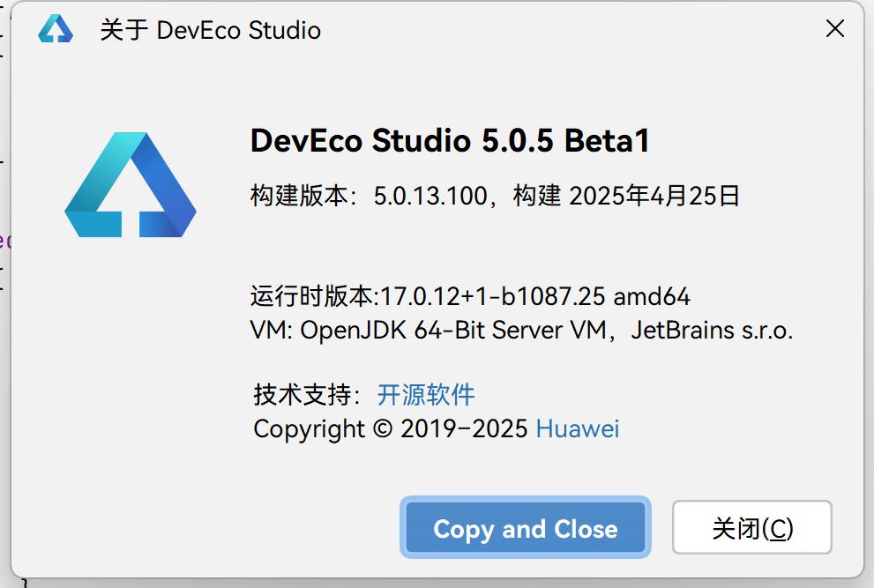The height and width of the screenshot is (588, 874).
Task: Click the 技术支持 label
Action: 305,393
